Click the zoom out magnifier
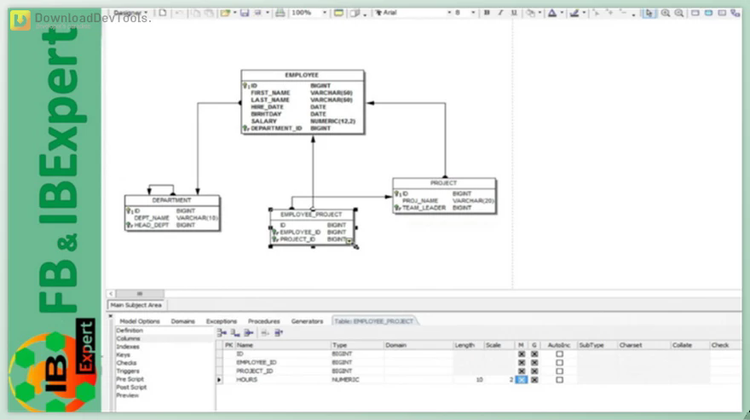Viewport: 750px width, 420px height. point(679,13)
